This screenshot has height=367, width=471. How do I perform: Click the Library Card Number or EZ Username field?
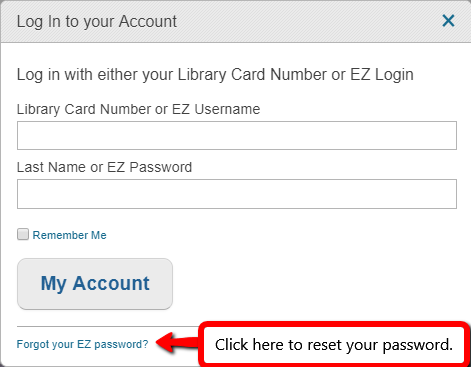tap(237, 135)
